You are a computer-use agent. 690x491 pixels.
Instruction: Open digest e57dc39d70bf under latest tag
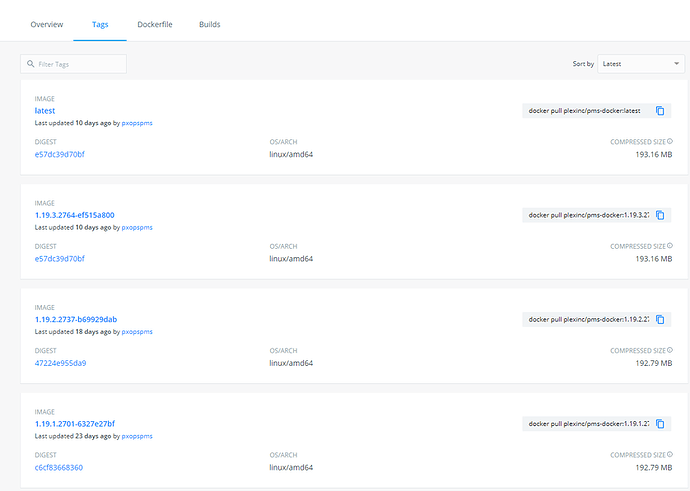[60, 155]
